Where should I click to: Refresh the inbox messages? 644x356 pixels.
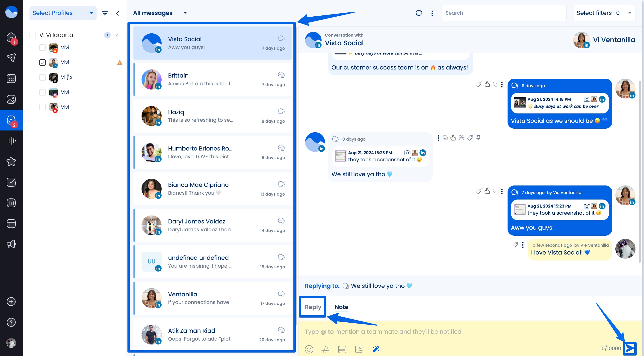tap(419, 13)
